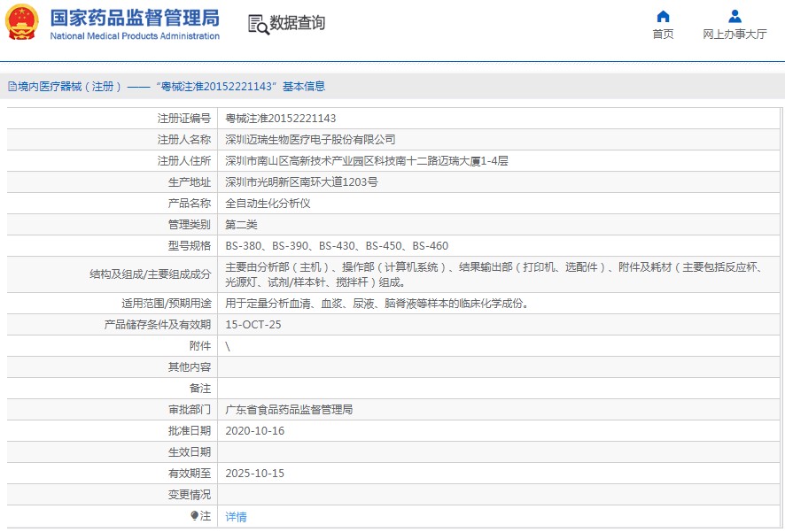The height and width of the screenshot is (532, 785).
Task: Click the 网上办事大厅 label
Action: pos(734,34)
